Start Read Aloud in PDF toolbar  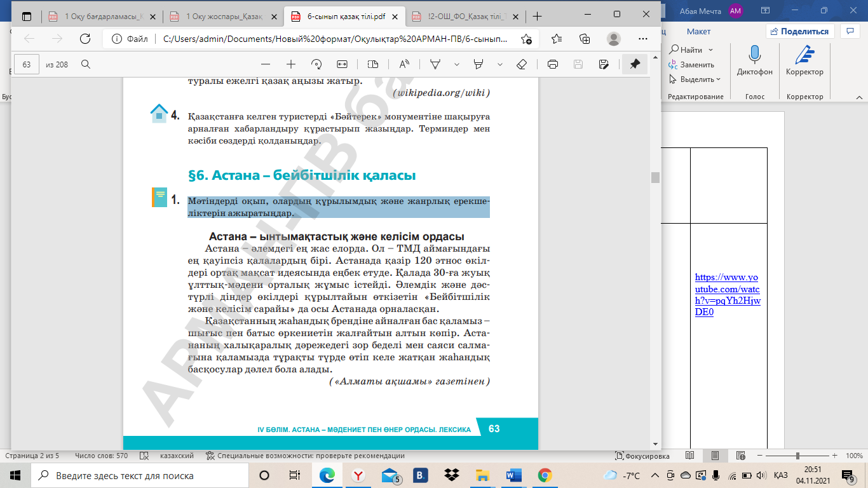(x=404, y=64)
